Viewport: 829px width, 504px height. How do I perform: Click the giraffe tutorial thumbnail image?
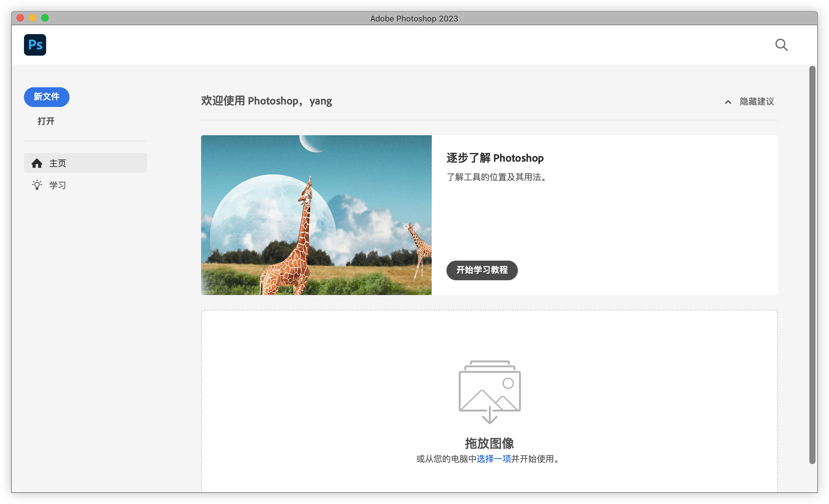click(316, 215)
